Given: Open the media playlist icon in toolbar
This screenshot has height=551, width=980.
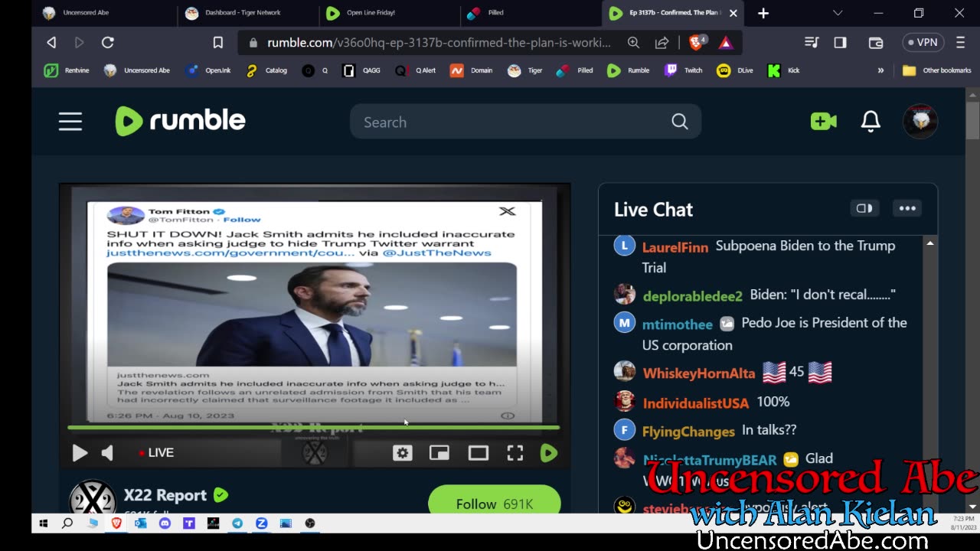Looking at the screenshot, I should coord(812,43).
